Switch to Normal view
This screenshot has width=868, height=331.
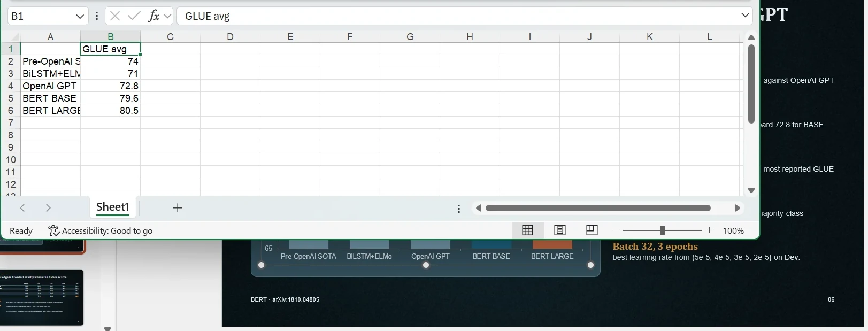(x=527, y=230)
